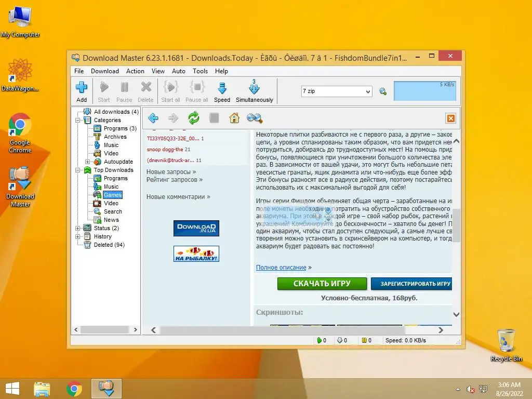Click the Start all toolbar button
532x399 pixels.
coord(170,91)
